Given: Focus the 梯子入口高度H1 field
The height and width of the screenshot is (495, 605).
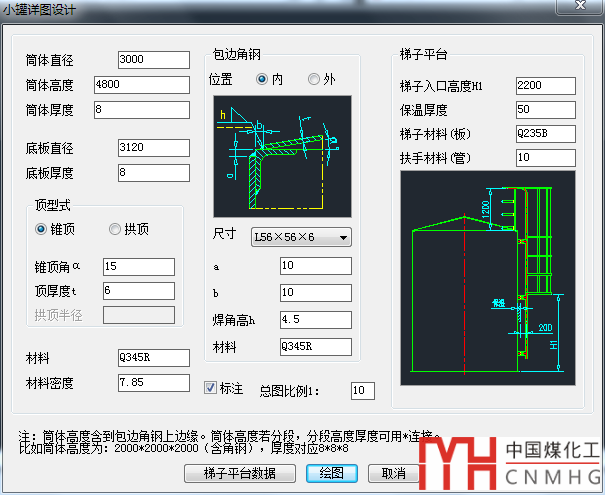Looking at the screenshot, I should coord(545,86).
